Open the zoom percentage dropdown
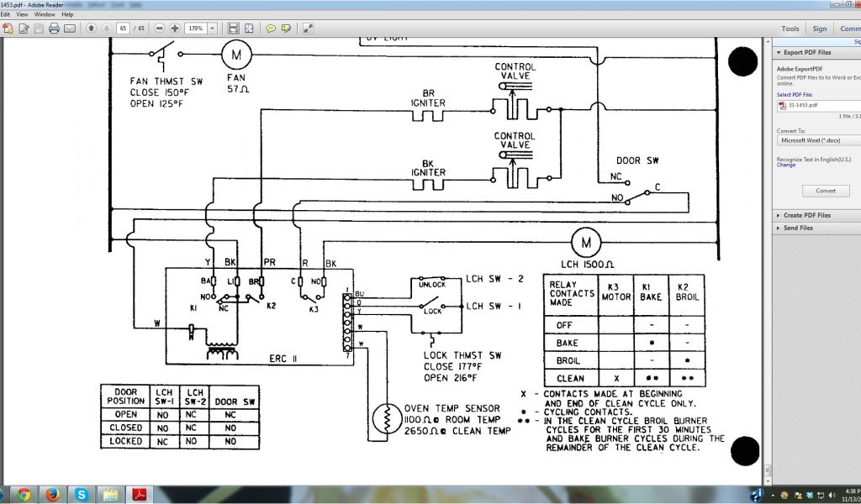861x504 pixels. coord(211,29)
